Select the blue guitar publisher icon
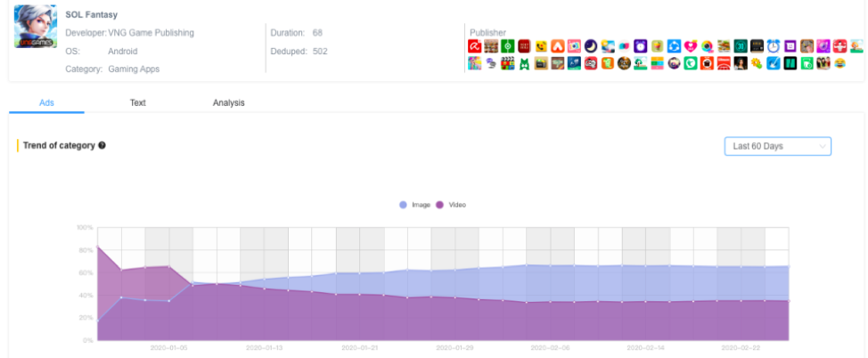 point(774,63)
